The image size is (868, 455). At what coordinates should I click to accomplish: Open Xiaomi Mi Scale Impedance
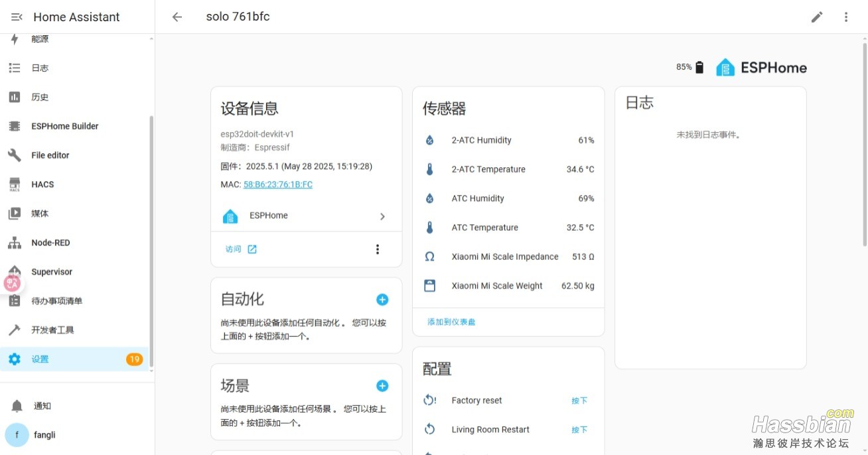click(x=508, y=257)
